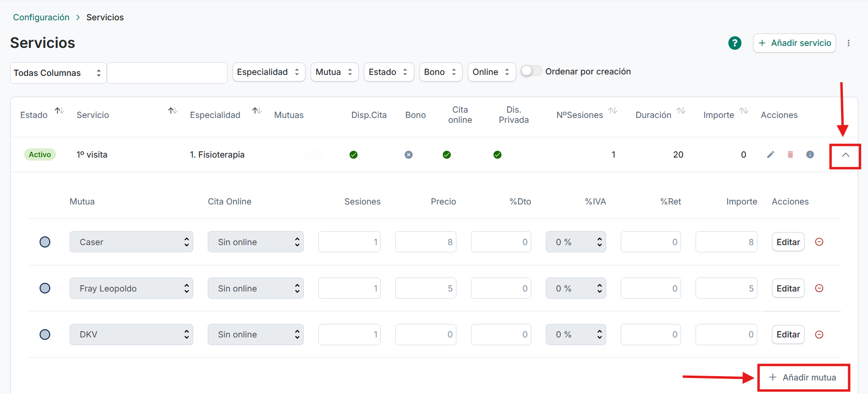Click the pencil edit icon for 1º visita
Viewport: 868px width, 394px height.
coord(770,155)
